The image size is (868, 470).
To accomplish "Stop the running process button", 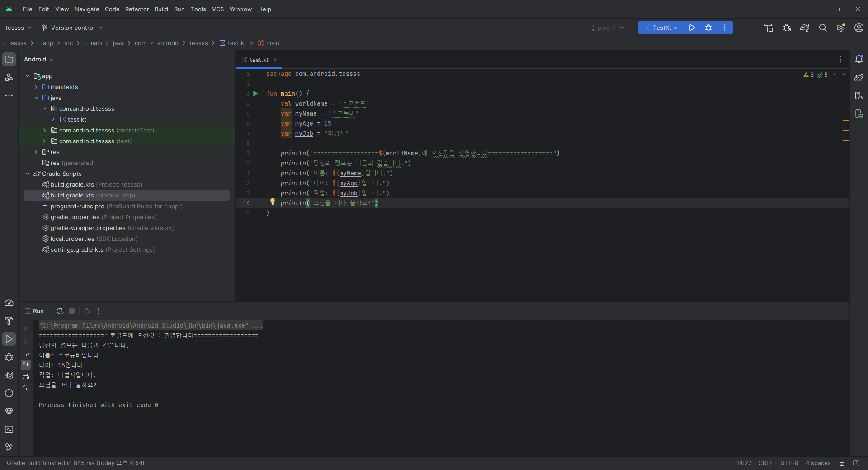I will (72, 311).
